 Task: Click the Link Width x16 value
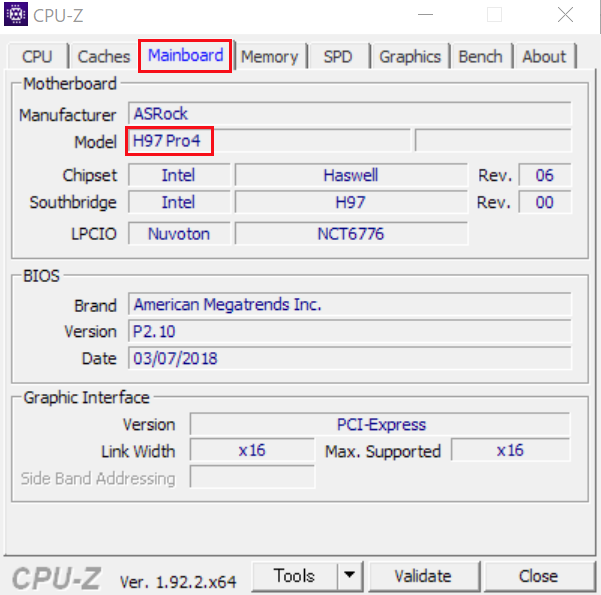point(252,450)
